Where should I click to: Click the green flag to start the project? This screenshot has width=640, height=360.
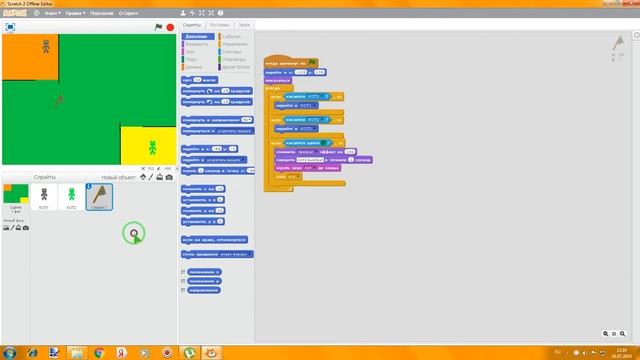click(158, 27)
